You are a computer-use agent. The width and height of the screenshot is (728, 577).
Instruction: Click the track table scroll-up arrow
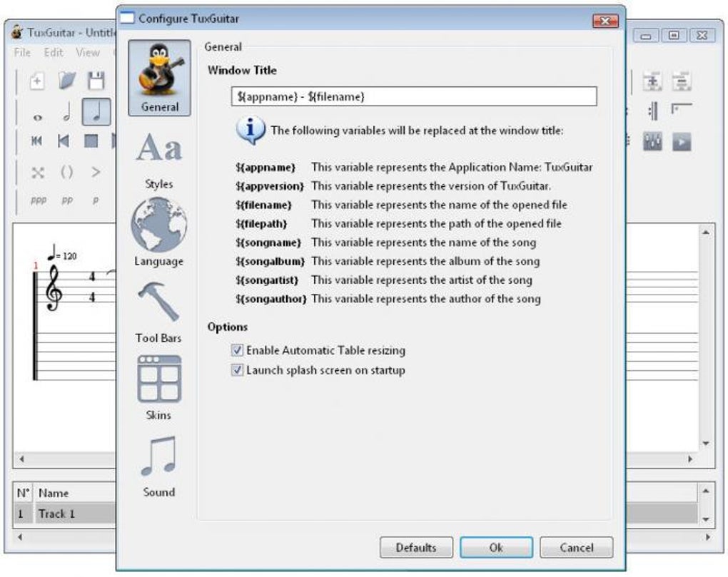(x=706, y=491)
